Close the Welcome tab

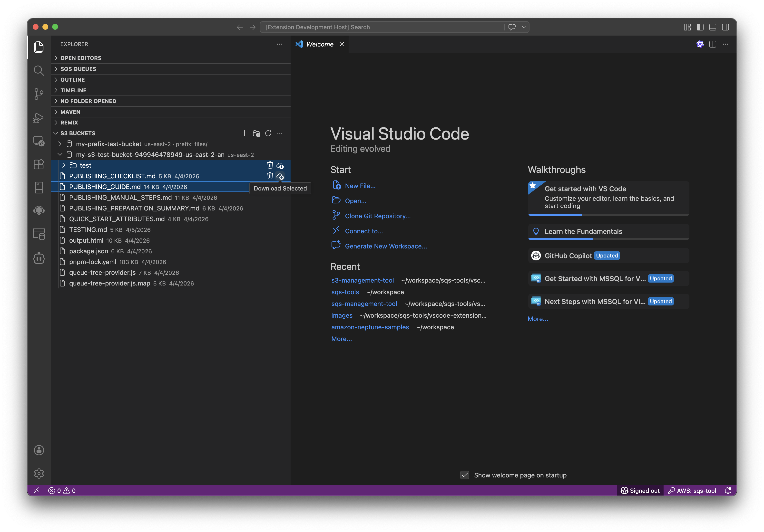pyautogui.click(x=342, y=44)
